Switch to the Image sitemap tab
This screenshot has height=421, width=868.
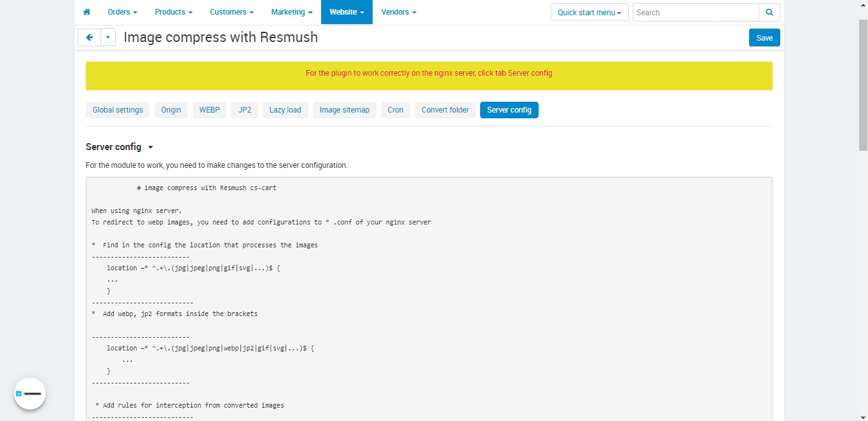pos(345,110)
